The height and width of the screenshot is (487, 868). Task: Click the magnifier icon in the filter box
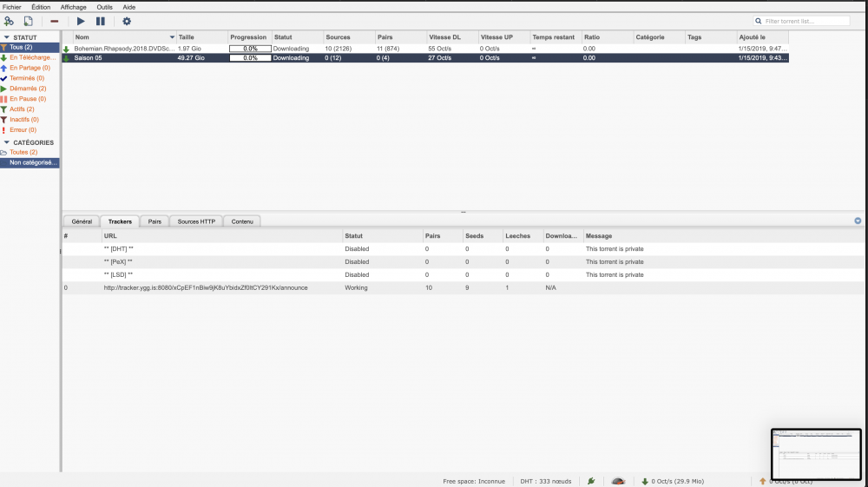pyautogui.click(x=759, y=21)
